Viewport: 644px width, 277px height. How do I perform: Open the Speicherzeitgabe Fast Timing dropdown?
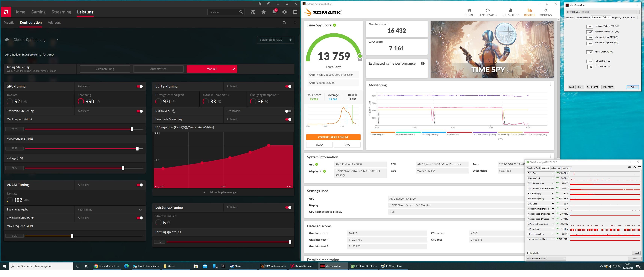140,210
